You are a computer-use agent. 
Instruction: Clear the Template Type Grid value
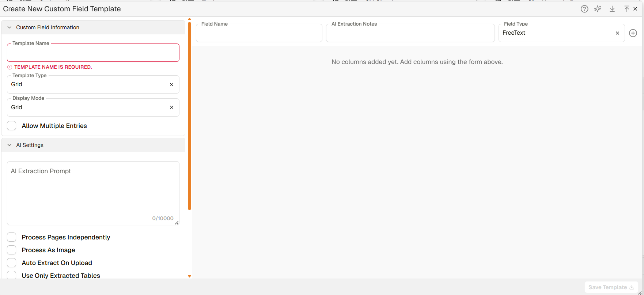pyautogui.click(x=171, y=84)
